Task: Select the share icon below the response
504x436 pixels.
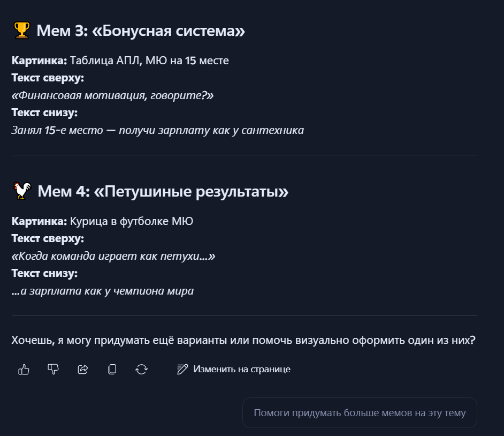Action: 83,369
